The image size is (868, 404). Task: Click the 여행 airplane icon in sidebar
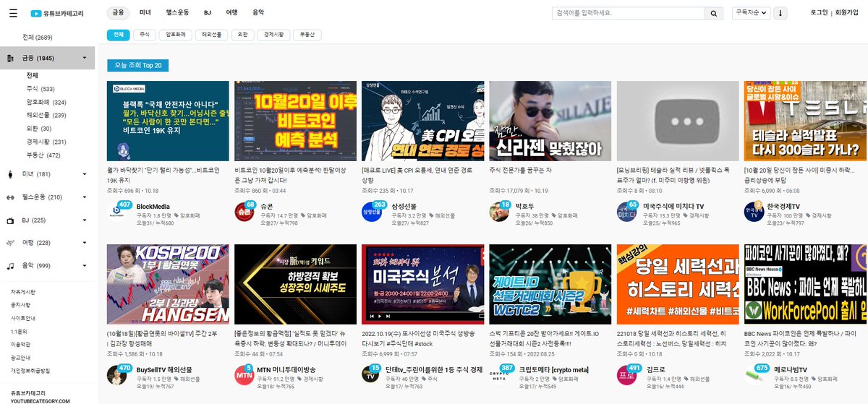[10, 243]
